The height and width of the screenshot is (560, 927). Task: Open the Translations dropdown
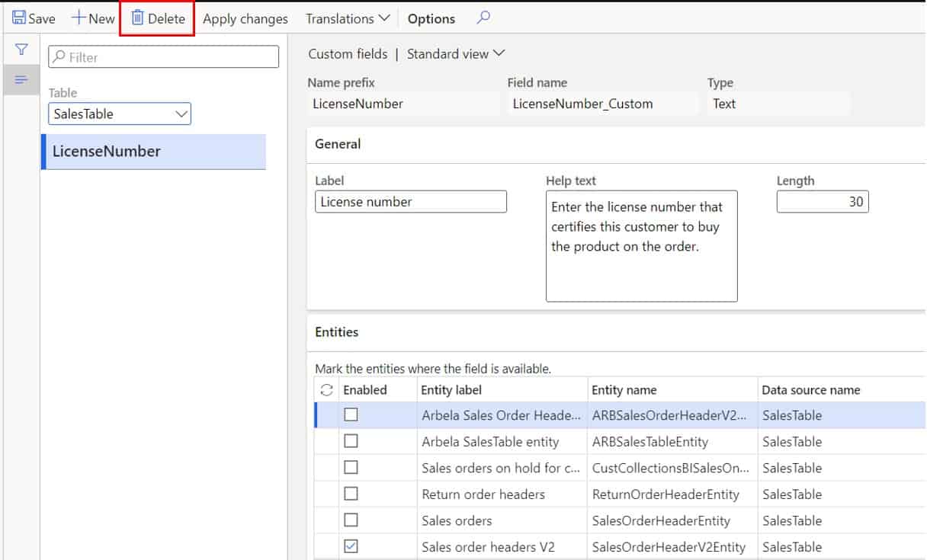click(347, 18)
